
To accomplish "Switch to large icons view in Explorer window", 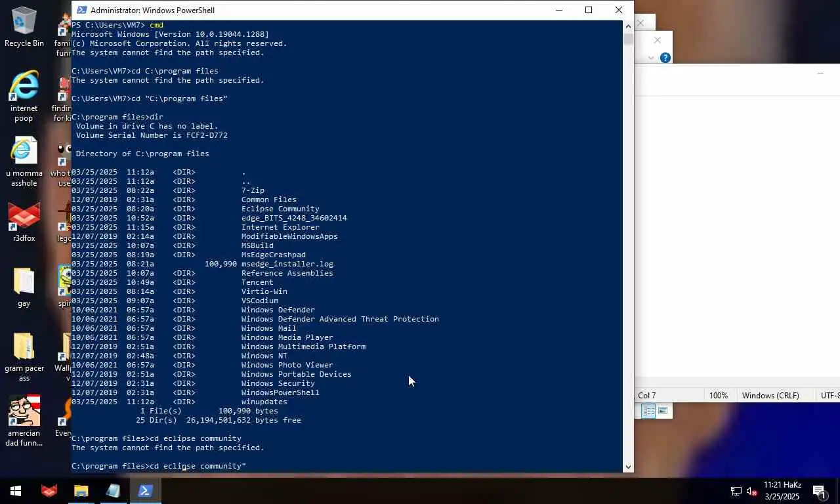I will [x=663, y=411].
